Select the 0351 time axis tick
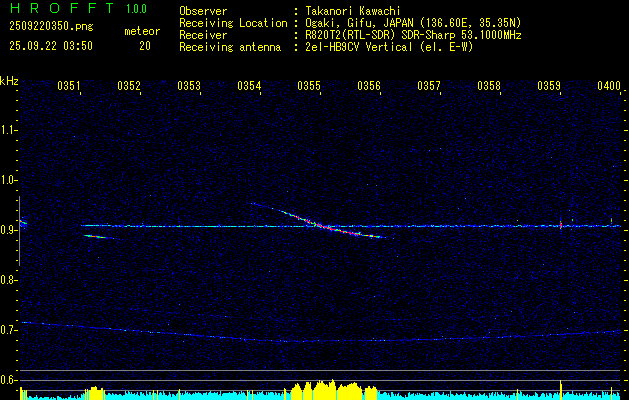The width and height of the screenshot is (629, 400). point(69,87)
